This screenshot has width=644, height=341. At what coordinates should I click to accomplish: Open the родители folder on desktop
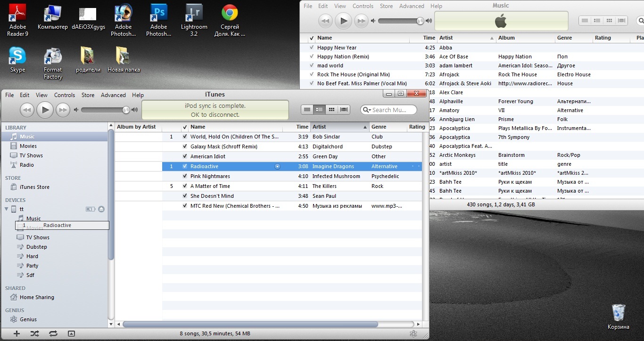(x=88, y=60)
